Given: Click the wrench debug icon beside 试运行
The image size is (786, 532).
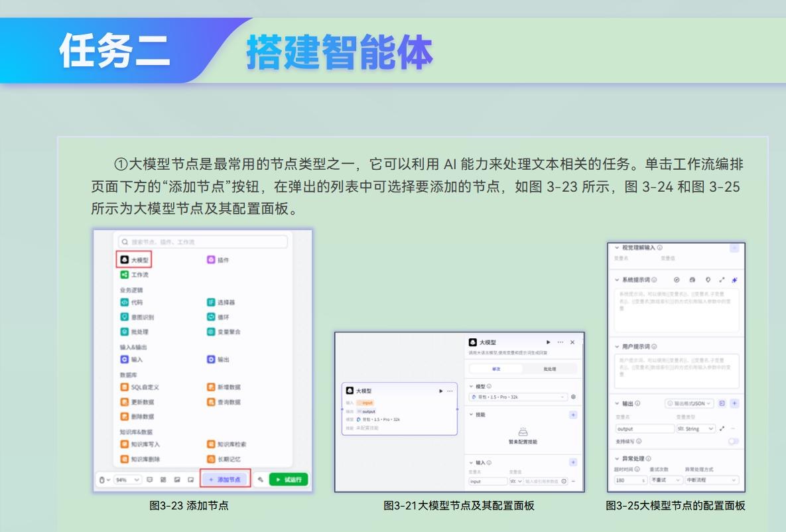Looking at the screenshot, I should pos(261,480).
